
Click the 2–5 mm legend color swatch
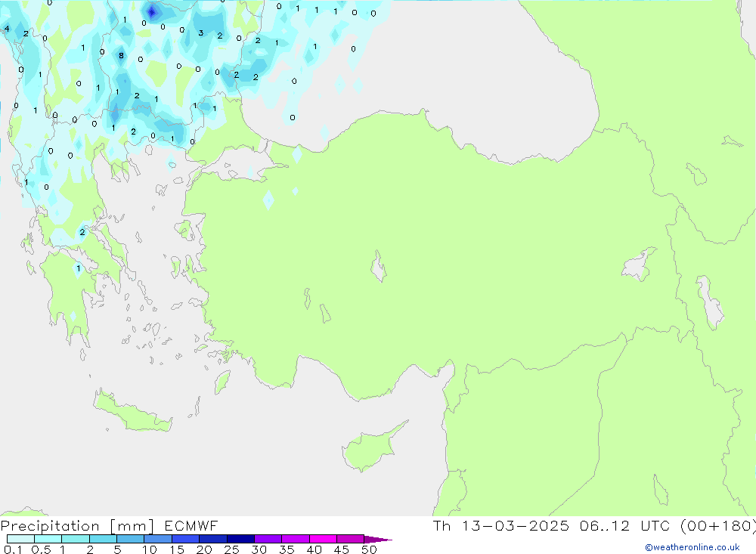pyautogui.click(x=103, y=539)
